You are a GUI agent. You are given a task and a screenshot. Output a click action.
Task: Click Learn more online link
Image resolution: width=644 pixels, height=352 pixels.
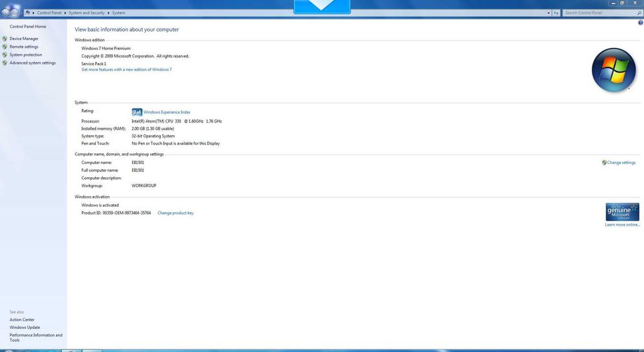pos(622,224)
